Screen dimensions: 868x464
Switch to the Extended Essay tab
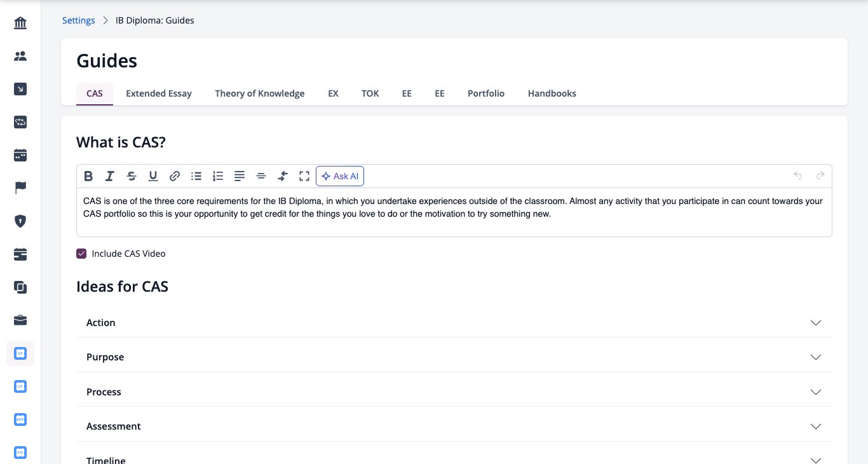click(159, 93)
